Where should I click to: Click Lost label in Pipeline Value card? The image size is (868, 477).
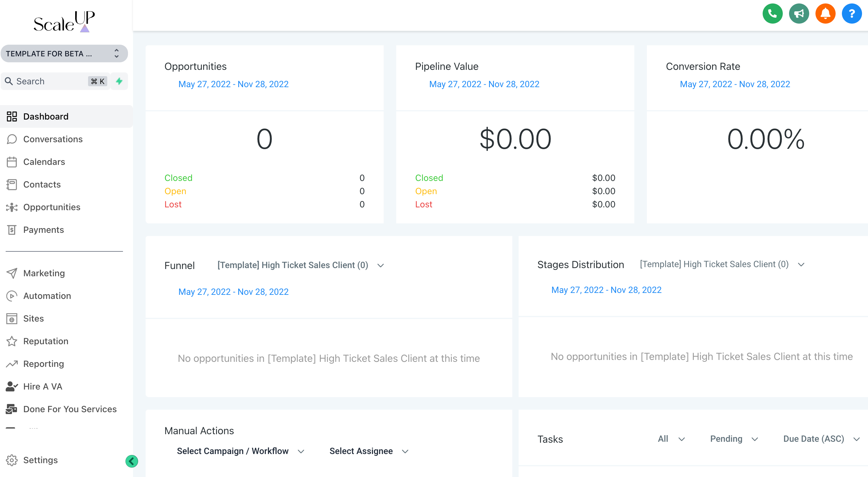click(x=424, y=204)
